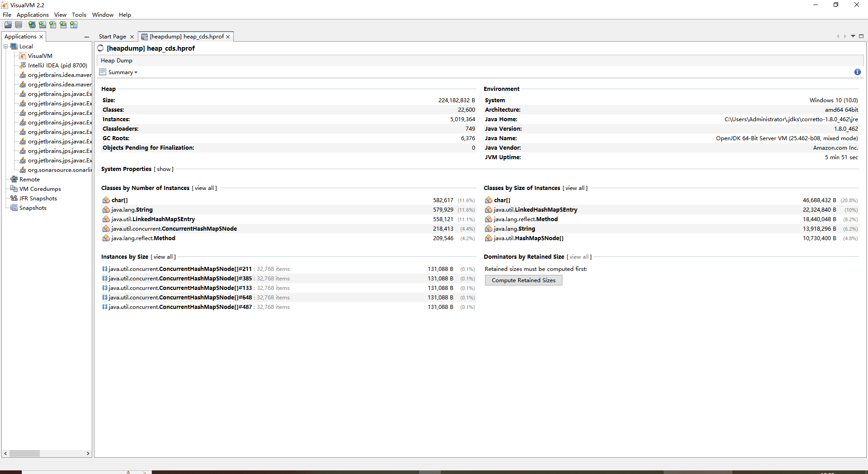
Task: Open ConcurrentHashMap$Node in Number of Instances
Action: coord(174,228)
